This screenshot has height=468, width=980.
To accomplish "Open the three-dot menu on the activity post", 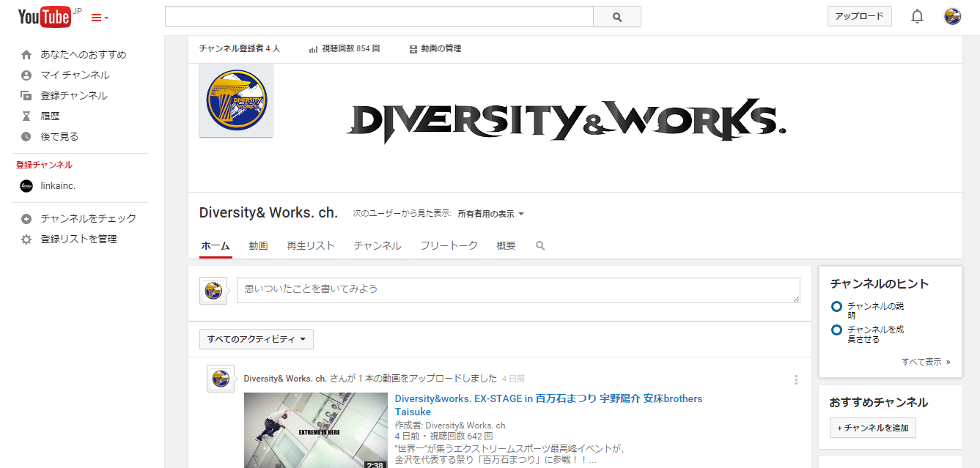I will tap(796, 379).
